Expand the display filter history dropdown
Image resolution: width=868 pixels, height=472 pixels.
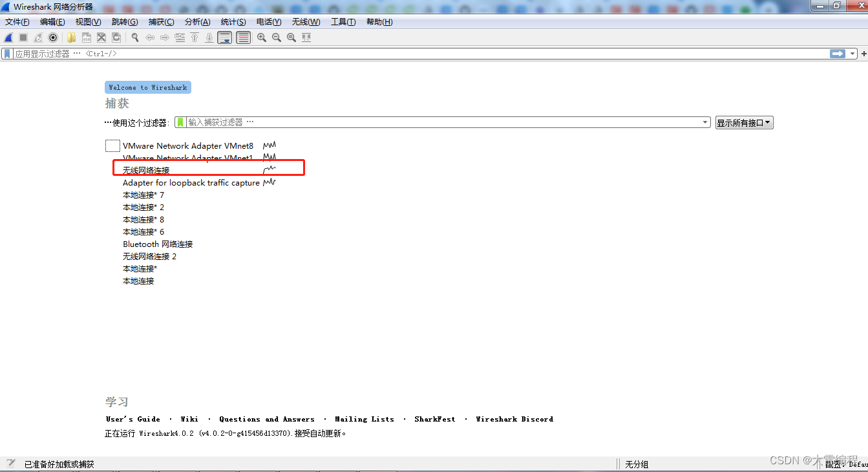pos(852,54)
